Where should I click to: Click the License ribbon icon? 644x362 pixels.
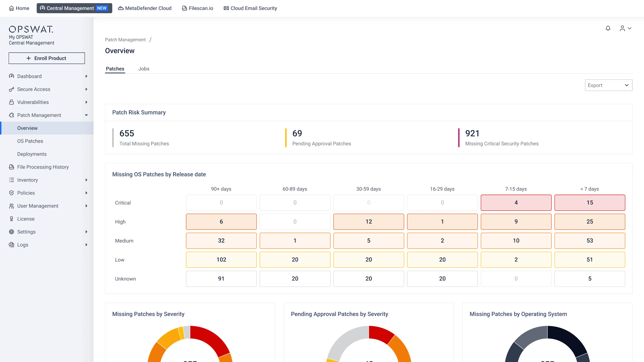(11, 219)
